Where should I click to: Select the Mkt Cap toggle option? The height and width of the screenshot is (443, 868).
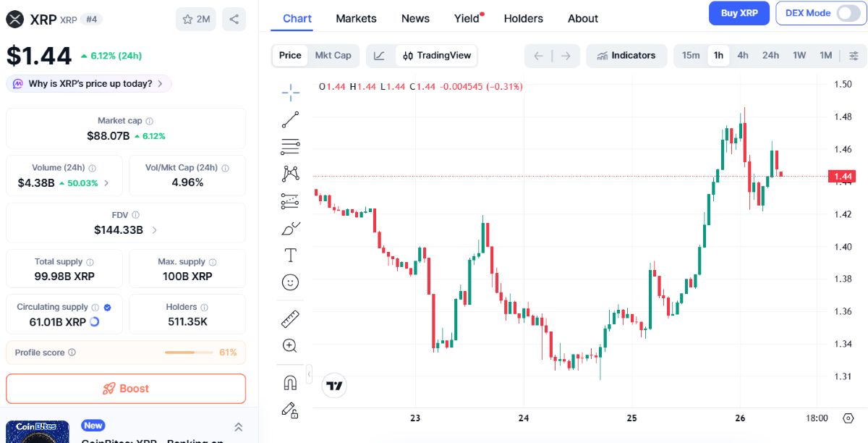pyautogui.click(x=333, y=55)
